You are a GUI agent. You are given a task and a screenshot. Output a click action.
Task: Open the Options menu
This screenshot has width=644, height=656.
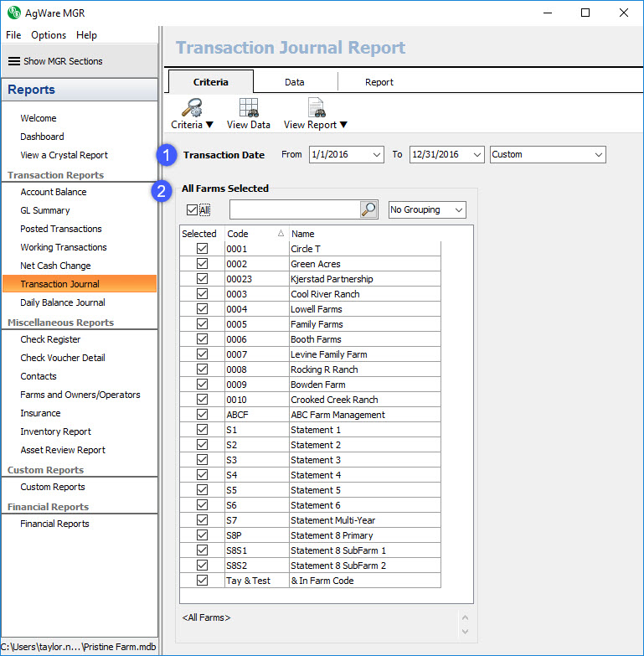49,35
